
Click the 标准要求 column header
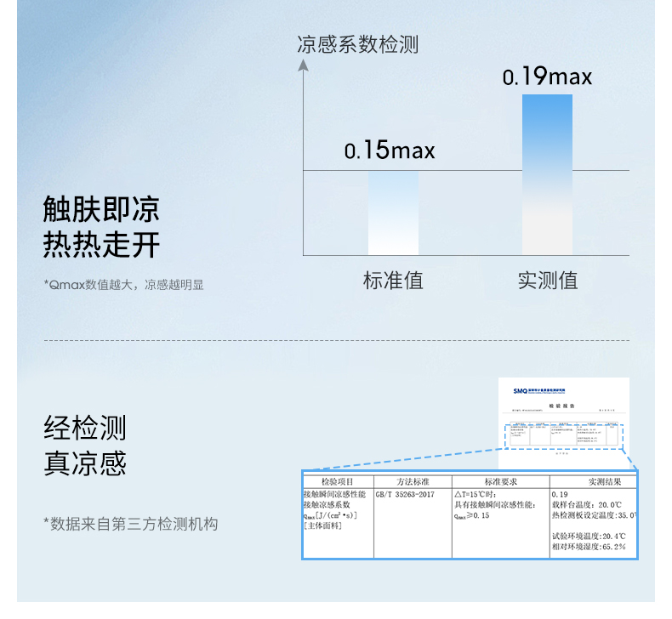pos(500,481)
